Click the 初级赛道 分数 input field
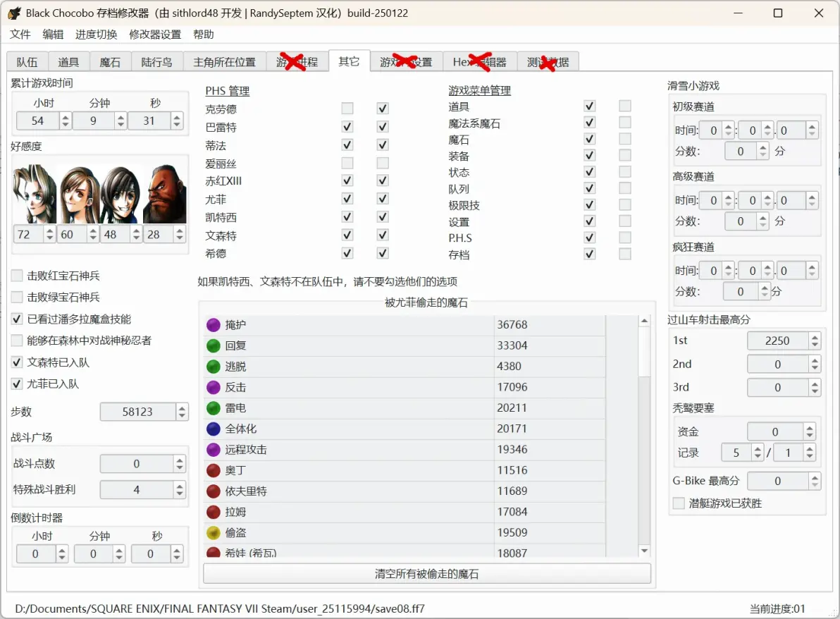This screenshot has width=840, height=619. 741,151
